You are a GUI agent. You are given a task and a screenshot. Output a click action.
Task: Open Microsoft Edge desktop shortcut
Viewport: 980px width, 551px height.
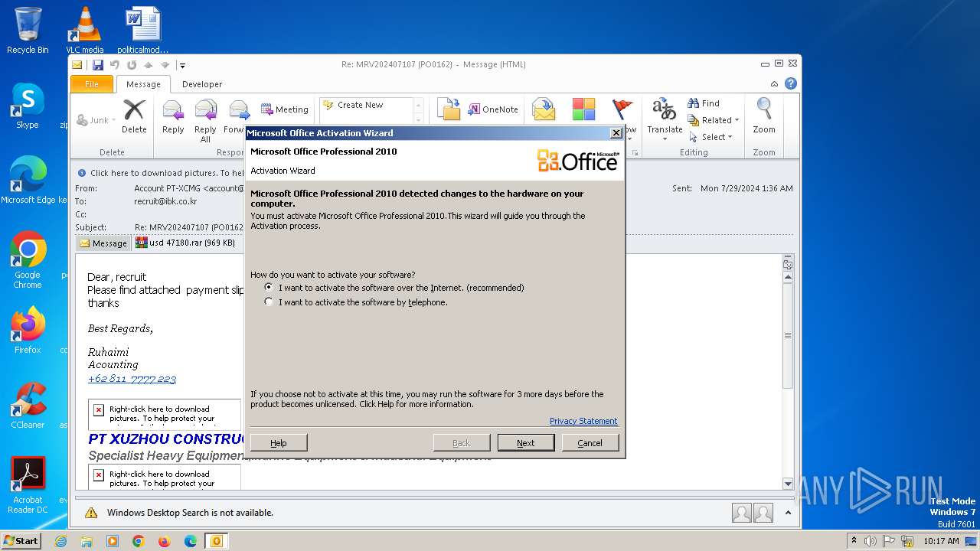point(28,181)
